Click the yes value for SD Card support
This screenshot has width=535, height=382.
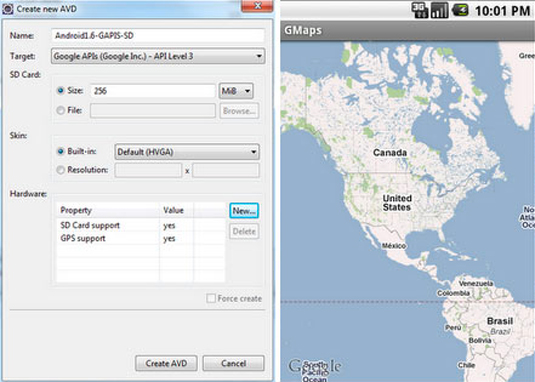pyautogui.click(x=169, y=226)
